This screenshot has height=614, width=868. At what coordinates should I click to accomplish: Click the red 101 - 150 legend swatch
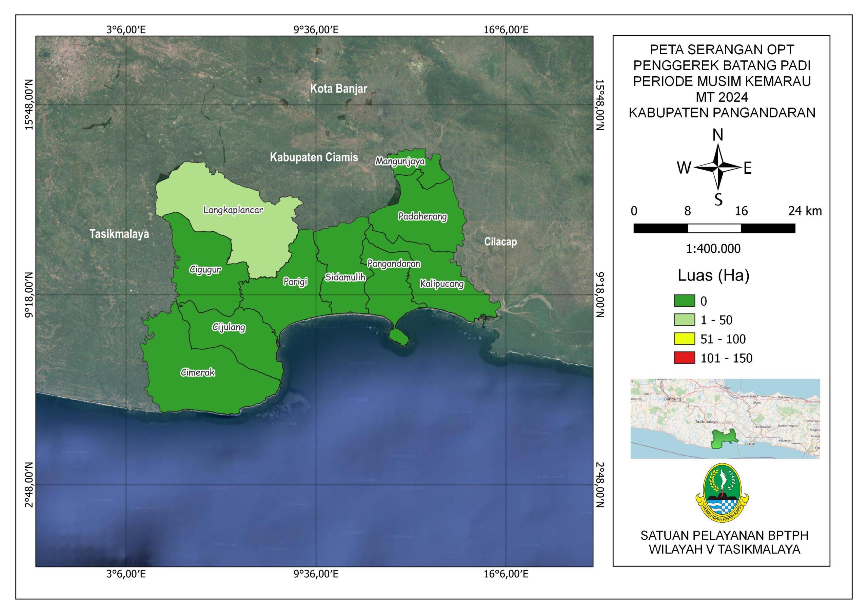click(x=684, y=358)
